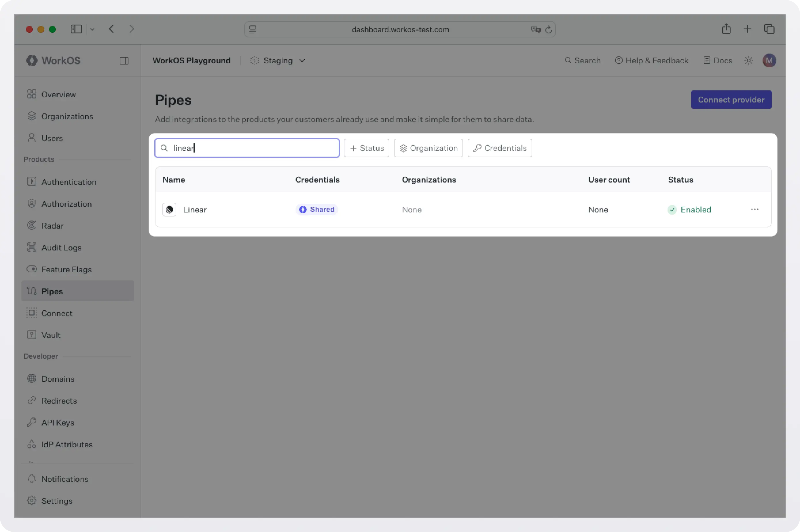Click the Audit Logs icon
This screenshot has height=532, width=800.
click(x=32, y=247)
